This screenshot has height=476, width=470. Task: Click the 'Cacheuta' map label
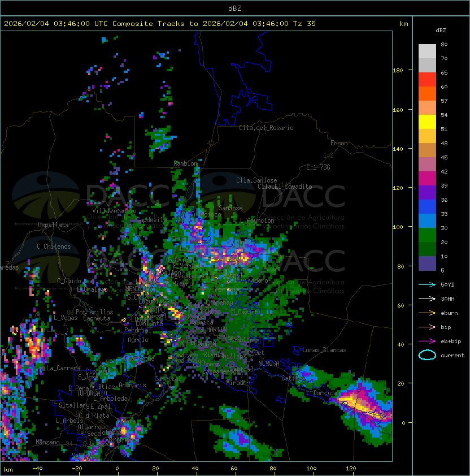pos(97,318)
